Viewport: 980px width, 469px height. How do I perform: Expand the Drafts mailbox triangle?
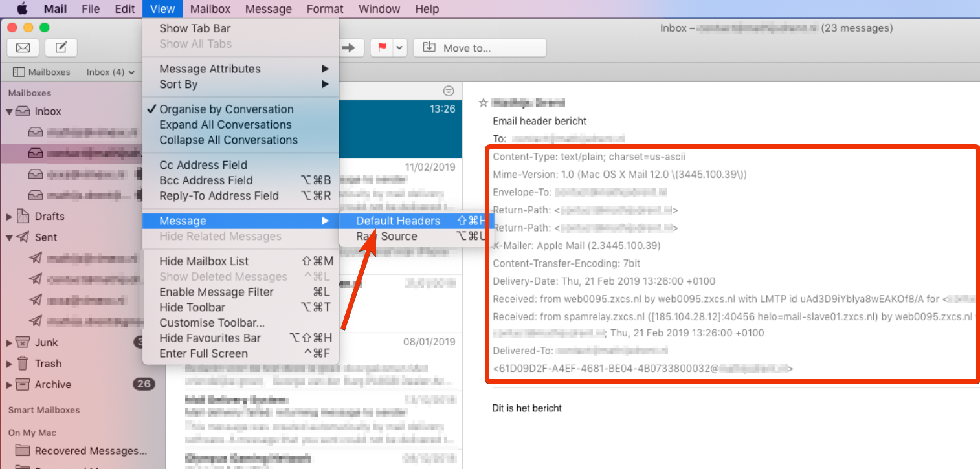(x=10, y=216)
